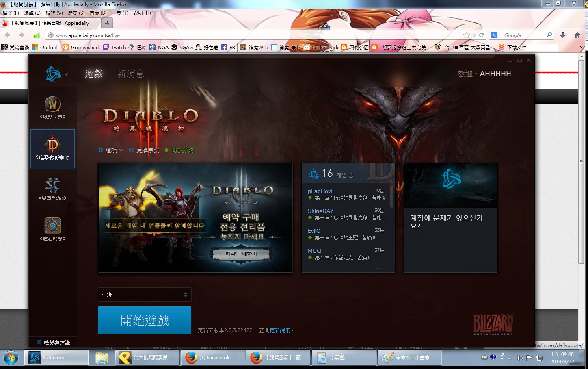The height and width of the screenshot is (369, 588).
Task: Switch to the 新消息 tab
Action: pyautogui.click(x=130, y=74)
